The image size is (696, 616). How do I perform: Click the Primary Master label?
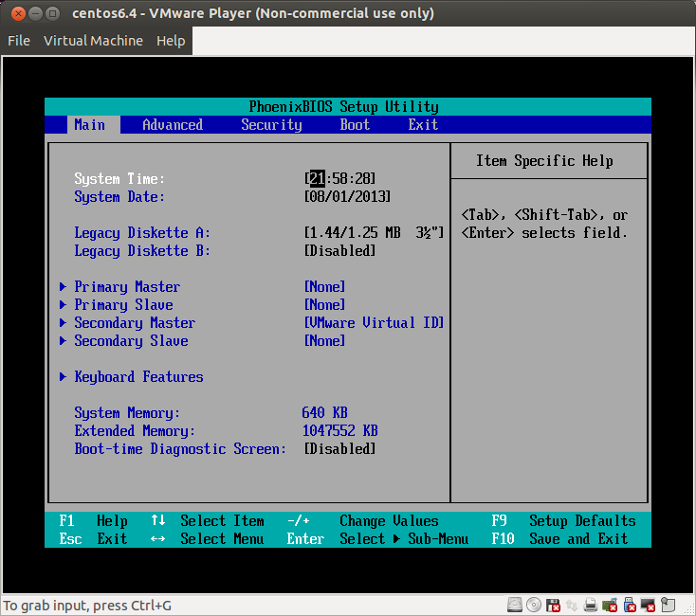coord(127,287)
